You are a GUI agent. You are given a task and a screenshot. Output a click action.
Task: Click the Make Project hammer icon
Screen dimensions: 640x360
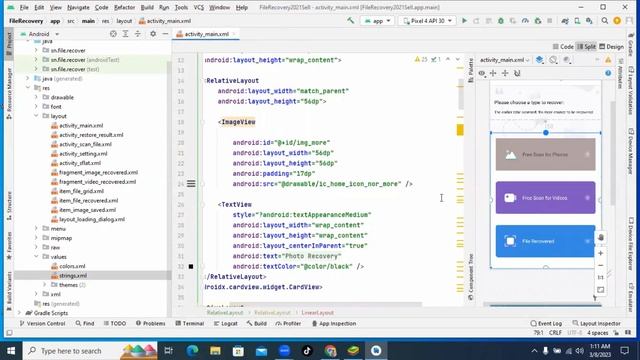(351, 20)
